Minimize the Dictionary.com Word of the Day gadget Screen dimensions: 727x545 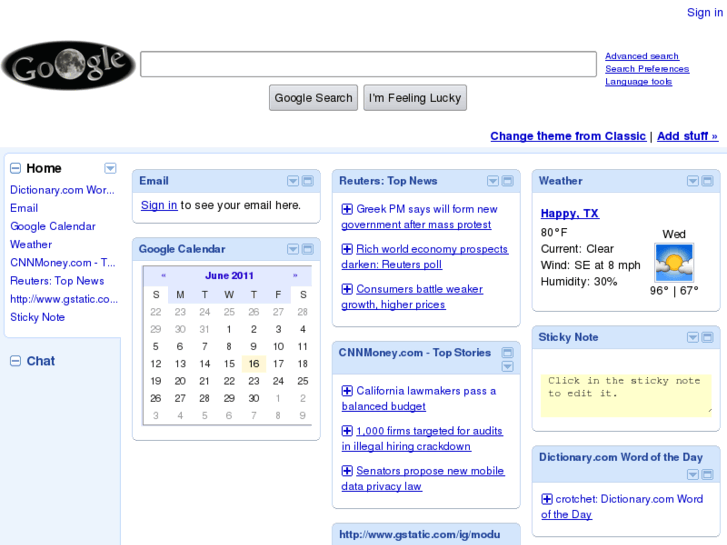[x=708, y=474]
